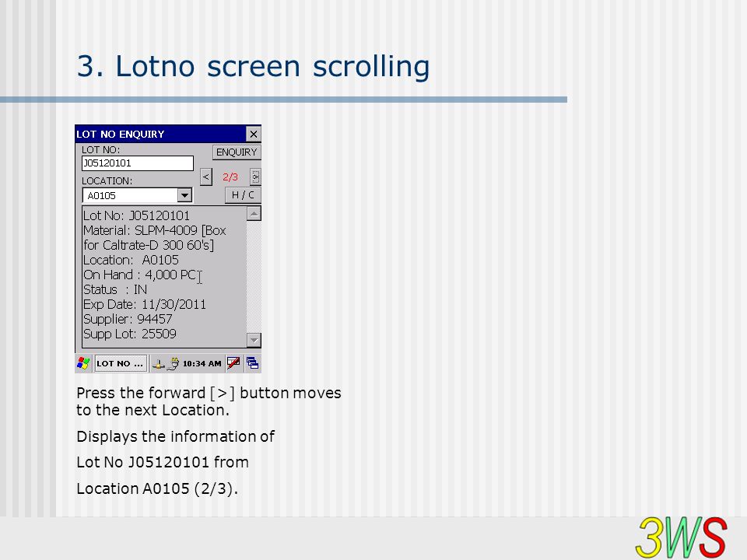Click the 'Supp Lot: 25509' line
This screenshot has height=560, width=747.
point(130,334)
